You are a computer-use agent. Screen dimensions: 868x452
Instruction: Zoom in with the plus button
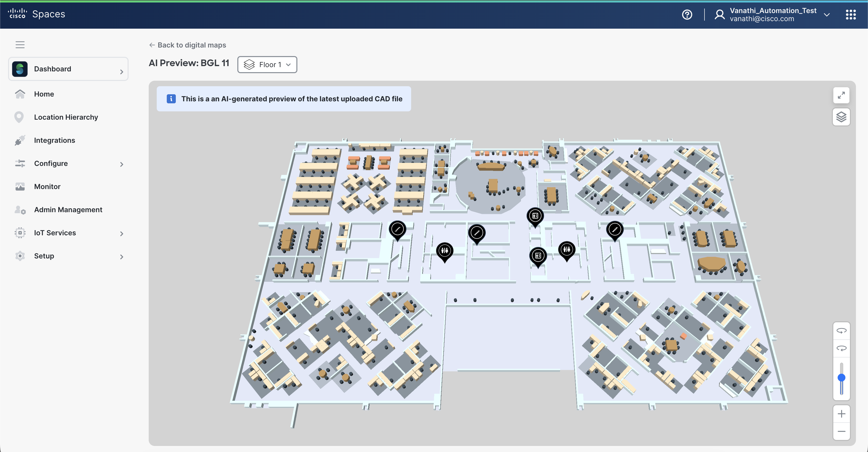tap(841, 414)
